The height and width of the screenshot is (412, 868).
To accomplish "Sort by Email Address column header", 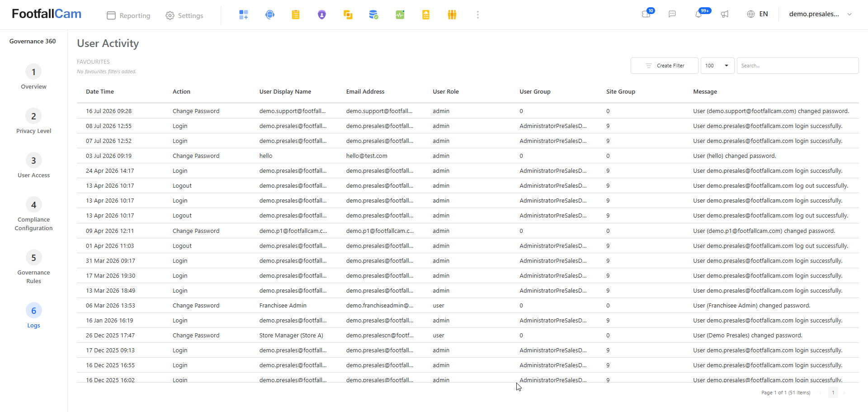I will tap(365, 91).
